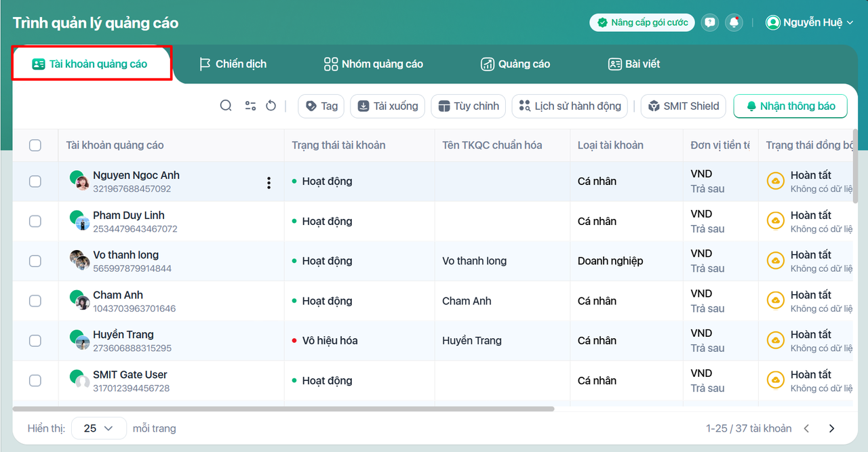
Task: Click the horizontal table scrollbar
Action: pyautogui.click(x=283, y=409)
